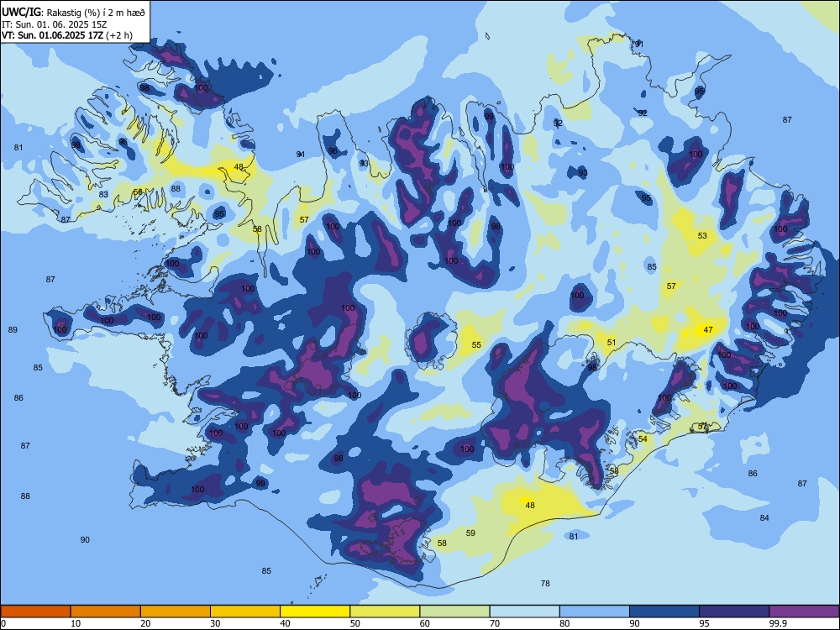Pick the pale yellow 50–60 legend swatch
The image size is (840, 630).
(385, 612)
